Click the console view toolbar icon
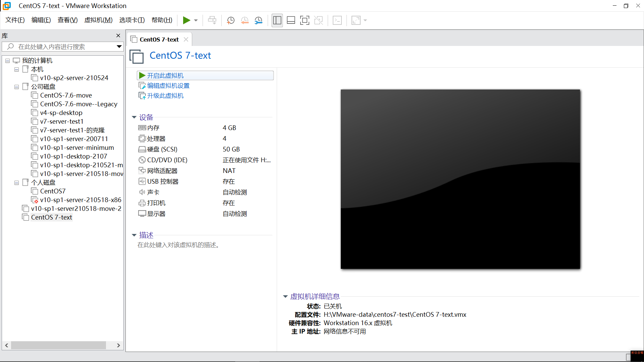 [337, 20]
